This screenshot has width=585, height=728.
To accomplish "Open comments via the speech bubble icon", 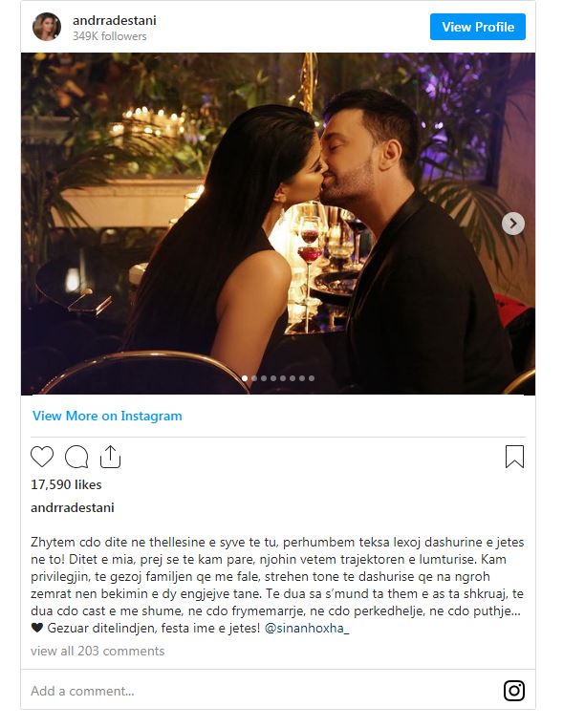I will [x=76, y=457].
